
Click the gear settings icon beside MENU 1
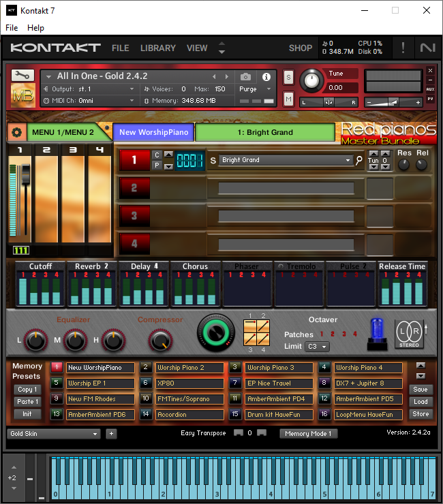coord(17,132)
